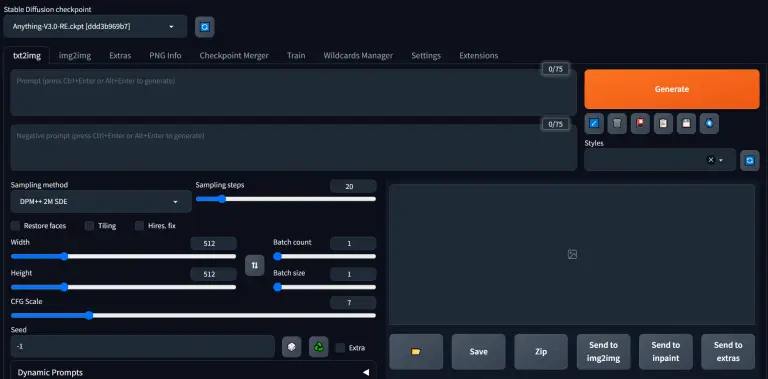Open the Extras tab

click(x=120, y=55)
